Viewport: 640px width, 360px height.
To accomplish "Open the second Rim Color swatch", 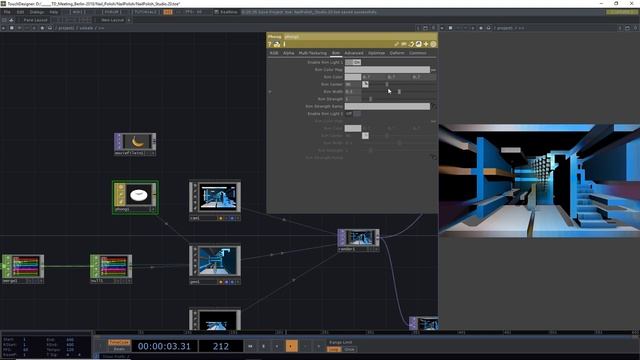I will [353, 129].
